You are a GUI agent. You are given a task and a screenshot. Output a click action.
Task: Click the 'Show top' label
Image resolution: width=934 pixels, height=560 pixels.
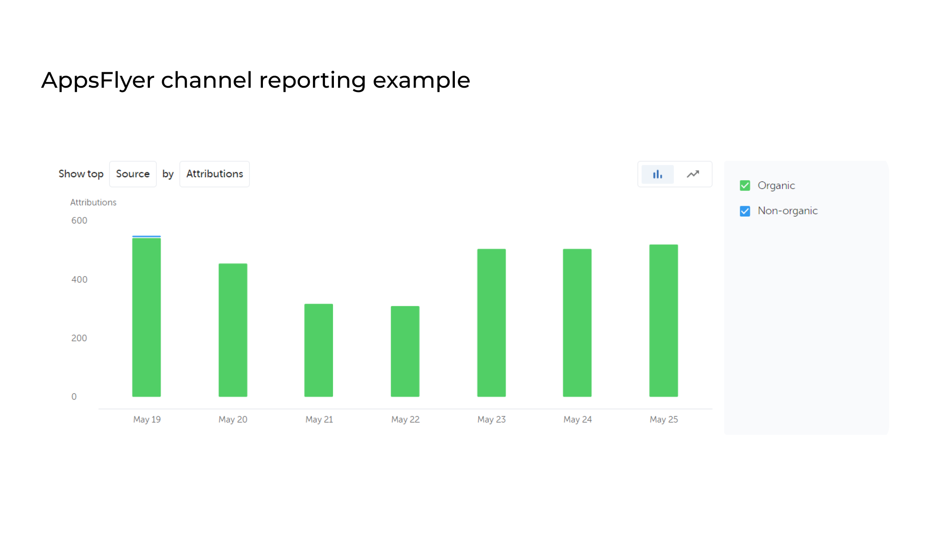click(81, 174)
